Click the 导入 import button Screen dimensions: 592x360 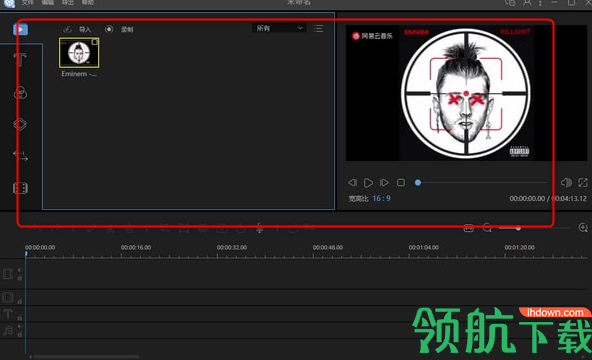tap(85, 29)
